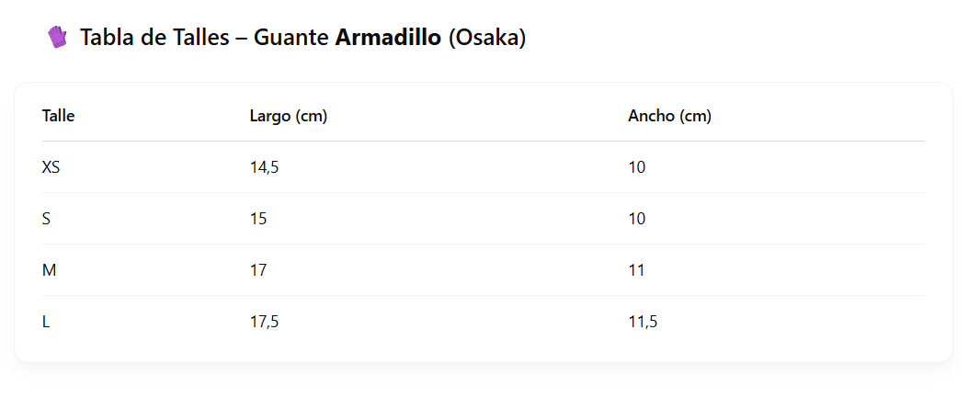Select the M size row label
Image resolution: width=980 pixels, height=398 pixels.
[49, 270]
